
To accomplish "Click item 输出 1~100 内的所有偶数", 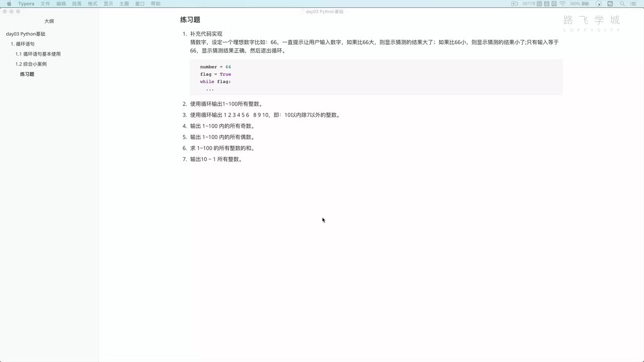I will [x=223, y=137].
